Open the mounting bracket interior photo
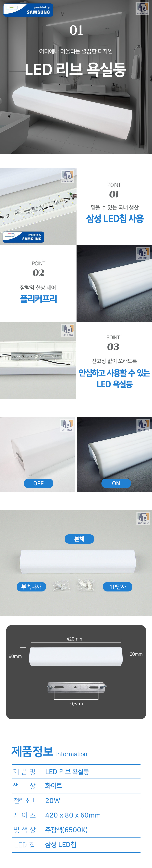Viewport: 152px width, 868px height. [38, 360]
